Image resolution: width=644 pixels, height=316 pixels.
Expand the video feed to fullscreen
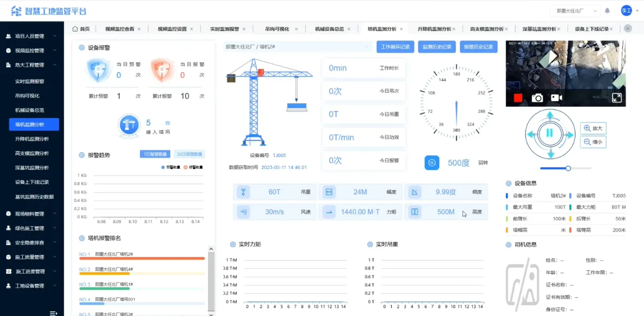pos(616,98)
